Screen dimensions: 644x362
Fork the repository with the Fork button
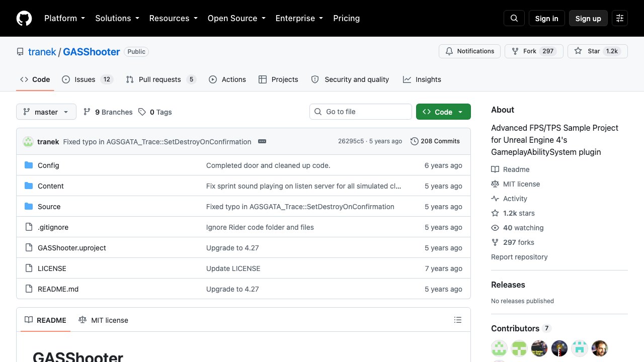coord(533,51)
